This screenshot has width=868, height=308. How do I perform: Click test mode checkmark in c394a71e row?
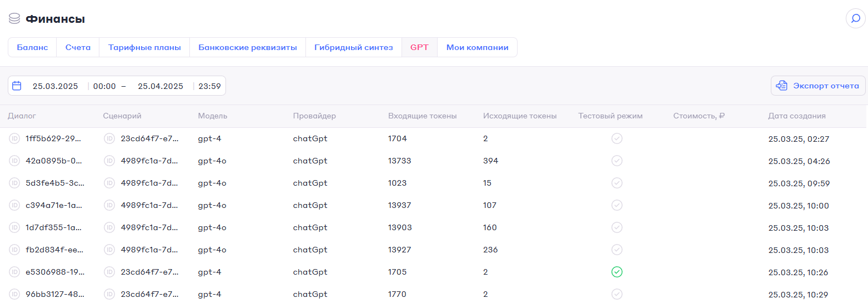pos(616,205)
